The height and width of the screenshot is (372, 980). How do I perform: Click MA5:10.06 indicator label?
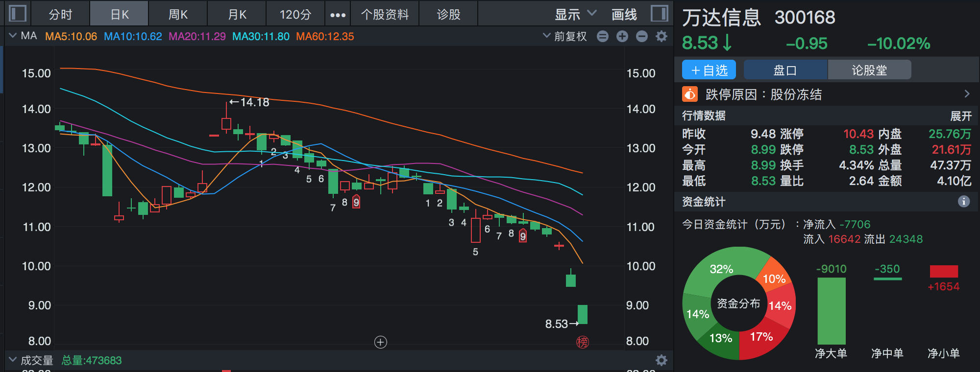tap(71, 36)
